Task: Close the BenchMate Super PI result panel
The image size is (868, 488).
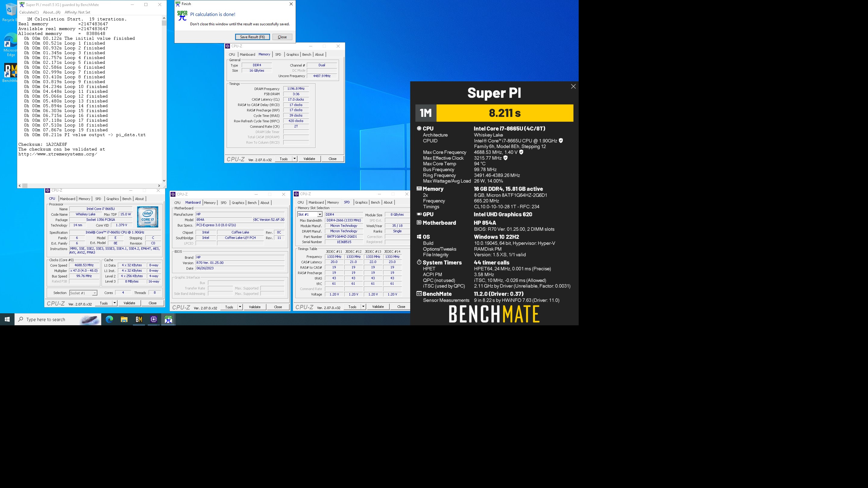Action: 573,86
